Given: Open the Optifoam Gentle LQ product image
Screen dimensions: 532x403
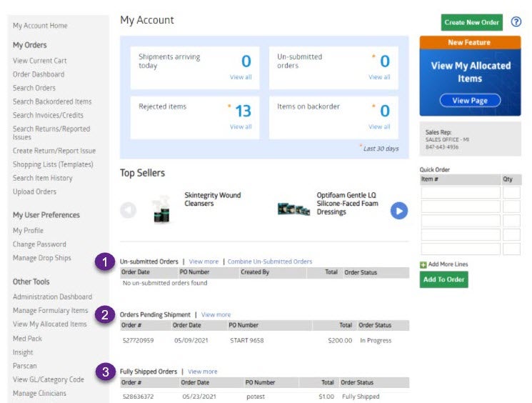Looking at the screenshot, I should coord(293,209).
